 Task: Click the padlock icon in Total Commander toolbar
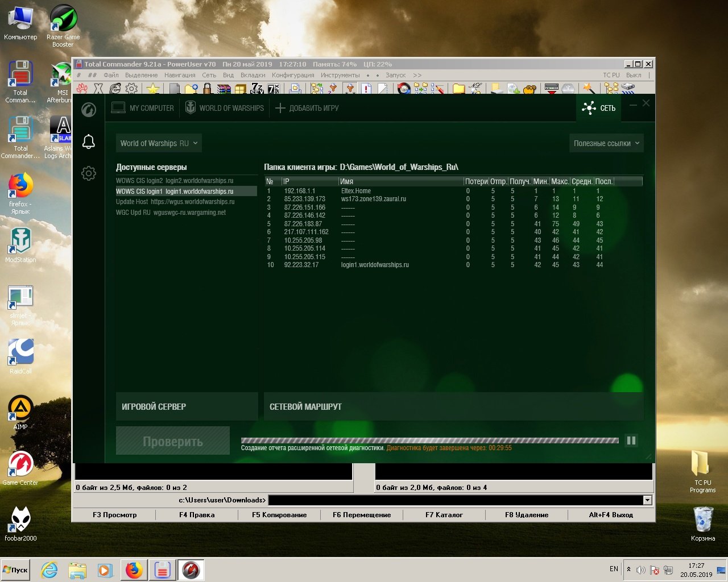[207, 89]
